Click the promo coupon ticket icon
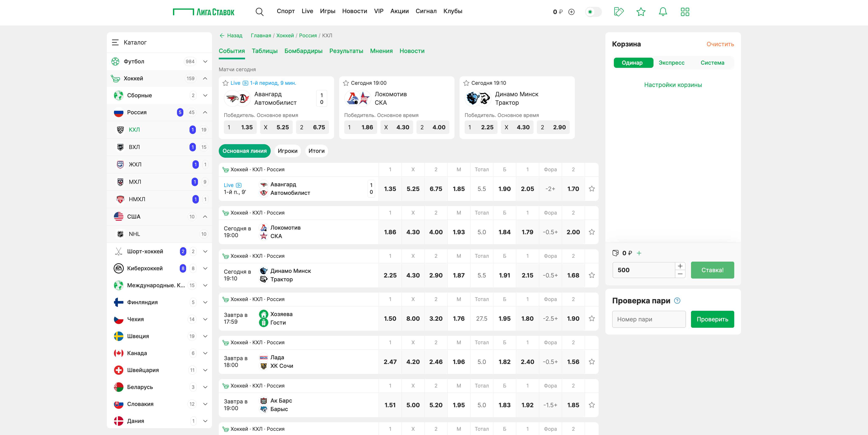Image resolution: width=868 pixels, height=435 pixels. (x=619, y=12)
